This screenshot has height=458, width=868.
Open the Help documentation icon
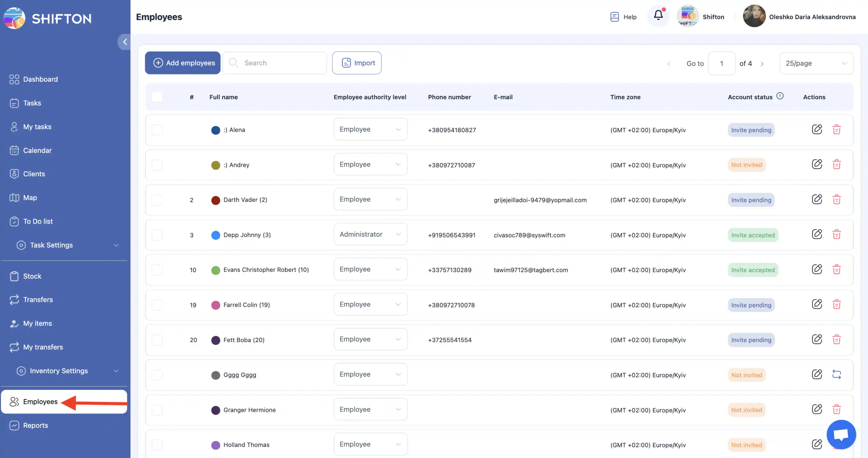(614, 17)
